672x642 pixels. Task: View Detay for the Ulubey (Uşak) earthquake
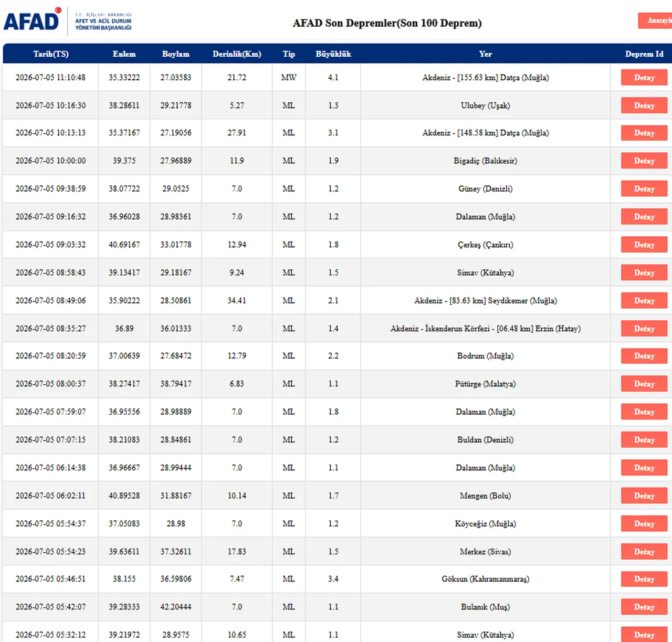click(644, 106)
